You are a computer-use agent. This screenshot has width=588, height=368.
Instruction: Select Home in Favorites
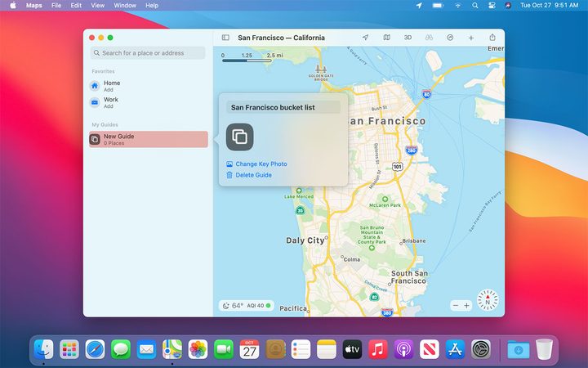(x=148, y=86)
